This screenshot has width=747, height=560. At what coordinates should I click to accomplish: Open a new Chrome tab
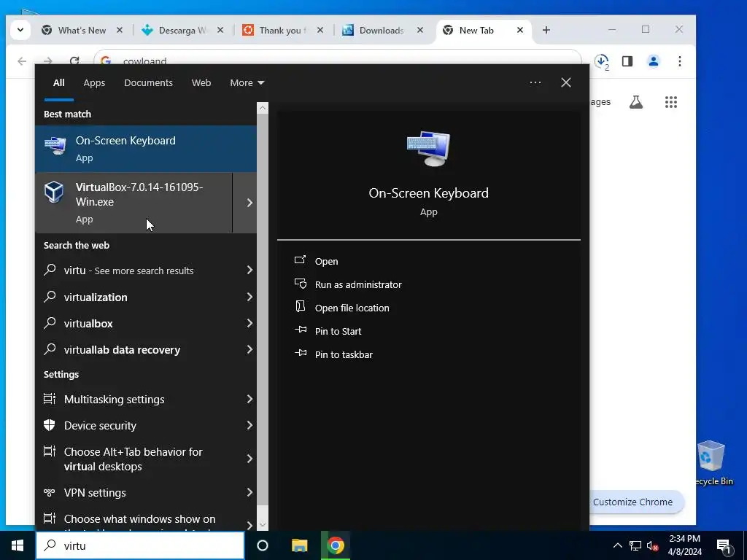(546, 30)
